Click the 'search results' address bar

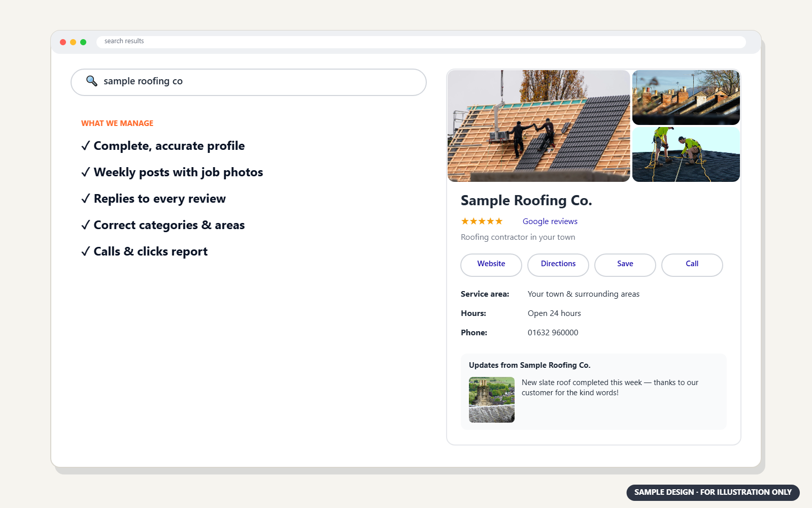(x=421, y=42)
